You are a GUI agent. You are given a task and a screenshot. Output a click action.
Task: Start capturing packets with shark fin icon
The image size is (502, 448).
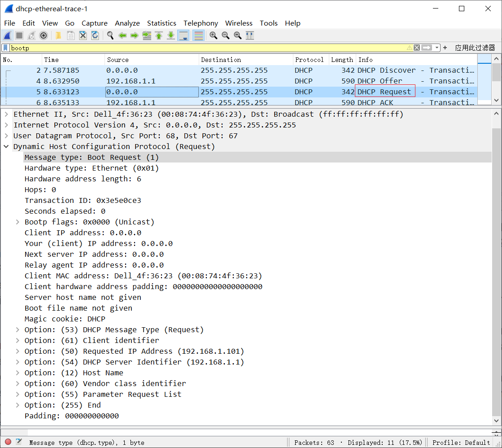7,35
